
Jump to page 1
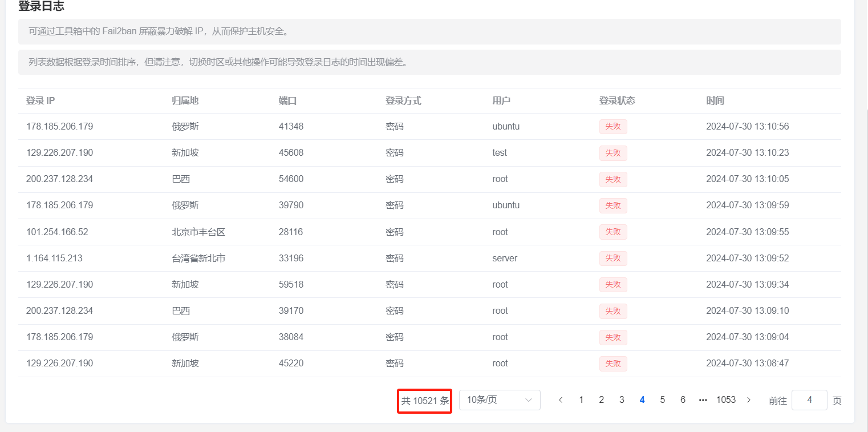581,400
